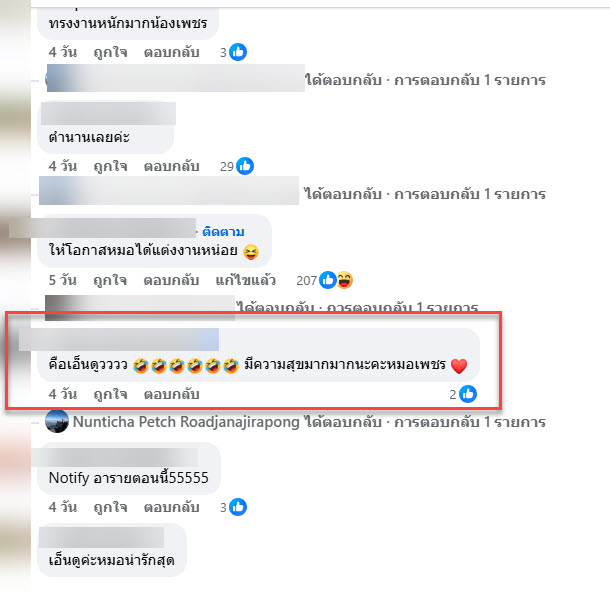Expand the 1 reply under ตำนานเลยค่ะ comment

tap(425, 194)
